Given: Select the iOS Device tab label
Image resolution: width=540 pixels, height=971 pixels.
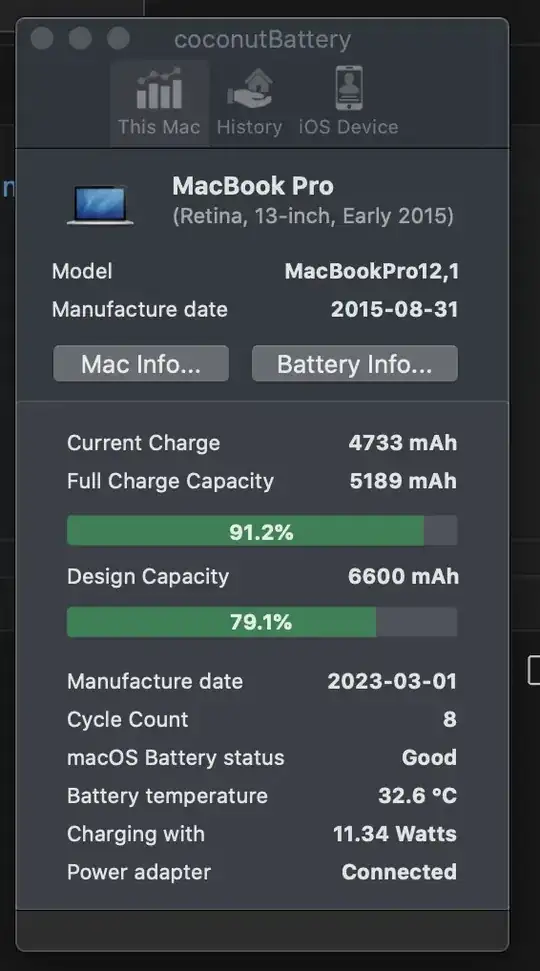Looking at the screenshot, I should tap(349, 127).
